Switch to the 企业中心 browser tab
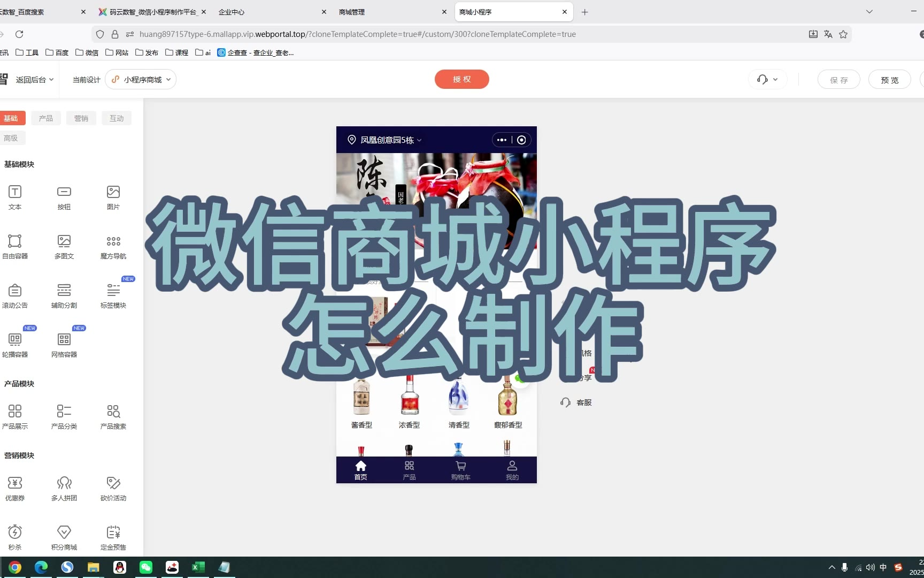This screenshot has width=924, height=578. pos(271,12)
